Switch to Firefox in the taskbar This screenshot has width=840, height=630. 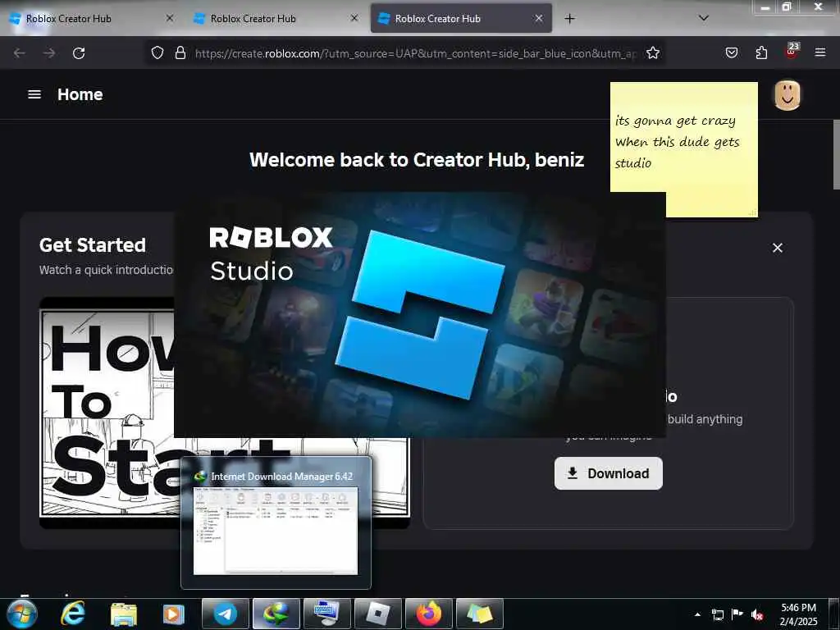[428, 614]
